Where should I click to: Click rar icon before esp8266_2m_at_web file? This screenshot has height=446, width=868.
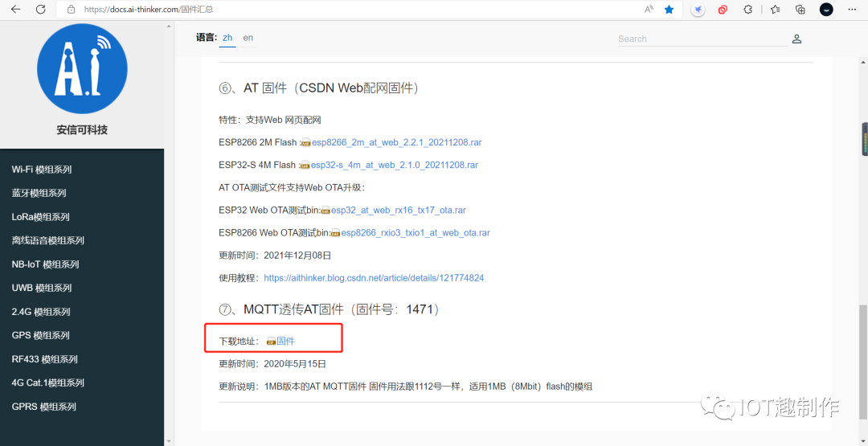(x=305, y=143)
